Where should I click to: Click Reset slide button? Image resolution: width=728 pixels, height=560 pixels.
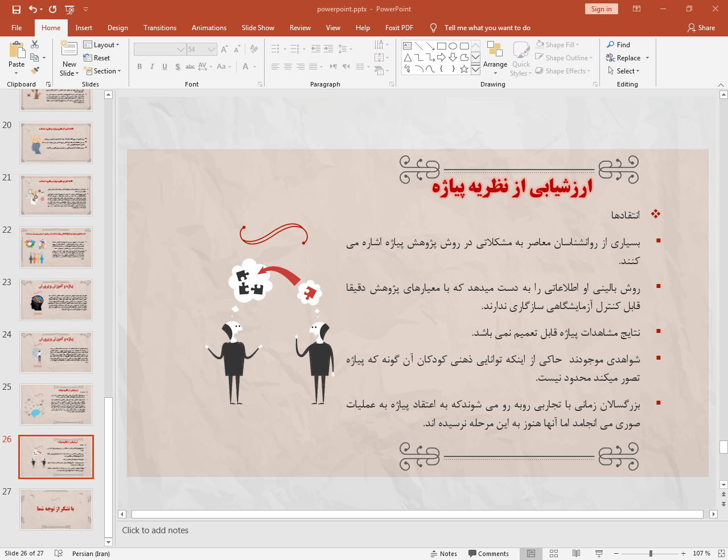[97, 58]
